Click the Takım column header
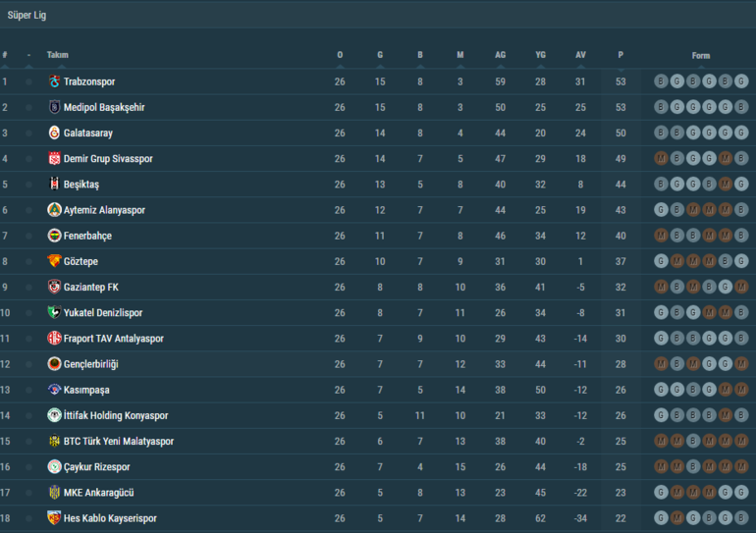Viewport: 756px width, 533px height. (58, 55)
